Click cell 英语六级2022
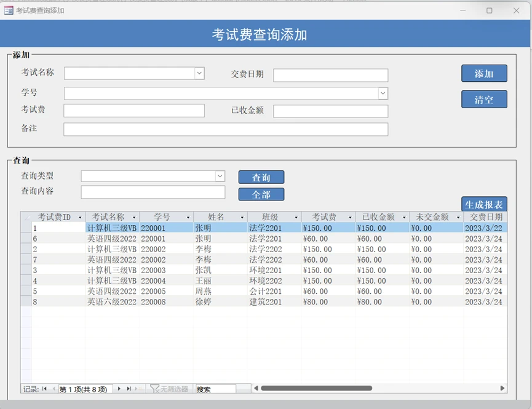Viewport: 532px width, 409px height. point(112,302)
